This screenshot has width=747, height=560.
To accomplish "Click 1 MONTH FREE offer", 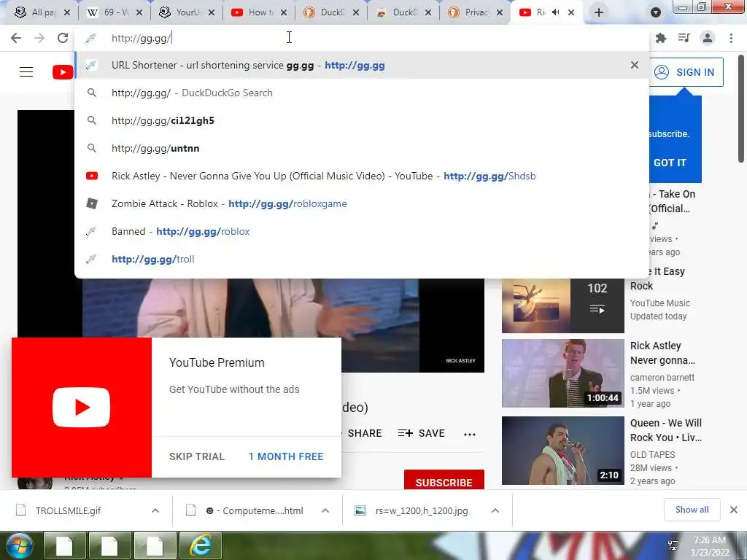I will coord(286,456).
